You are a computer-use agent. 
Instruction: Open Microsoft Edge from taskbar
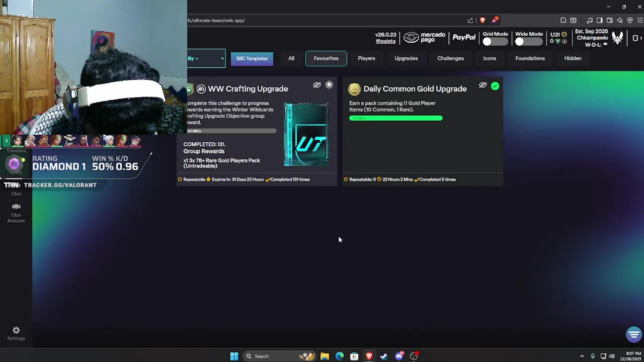340,356
